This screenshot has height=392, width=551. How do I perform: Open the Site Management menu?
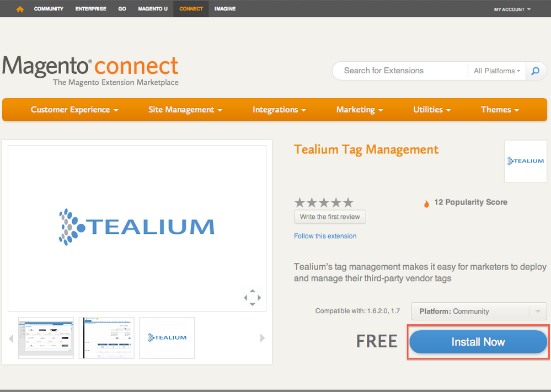click(x=185, y=110)
